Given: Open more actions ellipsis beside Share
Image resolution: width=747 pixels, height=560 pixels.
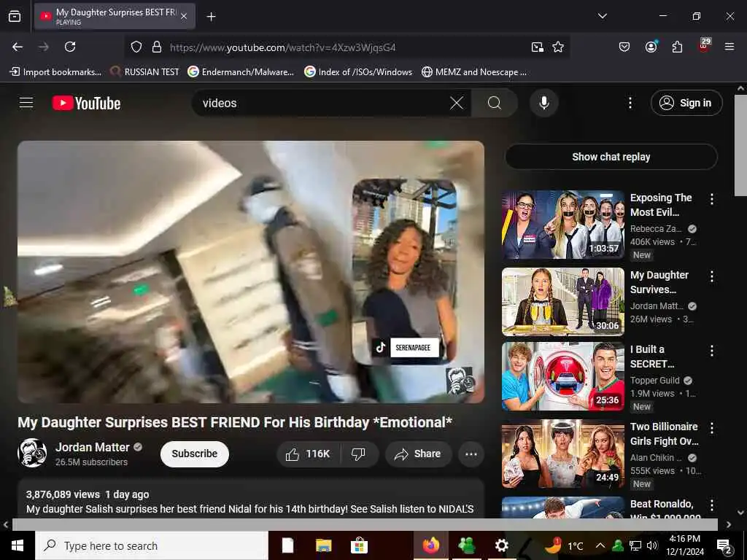Looking at the screenshot, I should tap(471, 454).
